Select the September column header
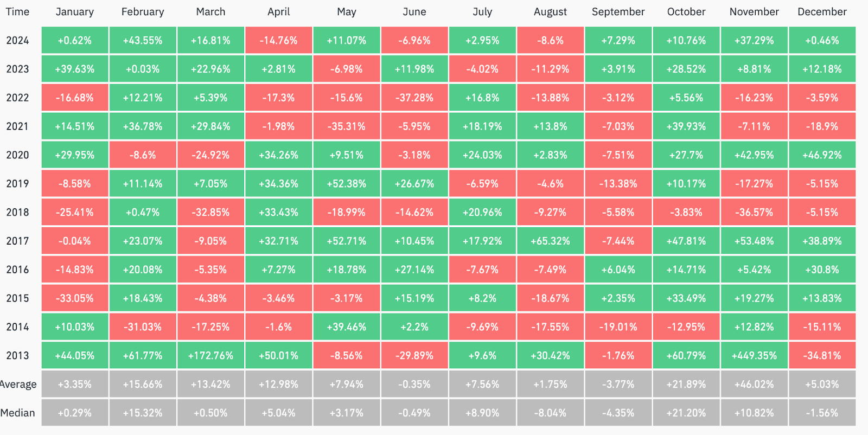This screenshot has width=868, height=435. pyautogui.click(x=618, y=12)
